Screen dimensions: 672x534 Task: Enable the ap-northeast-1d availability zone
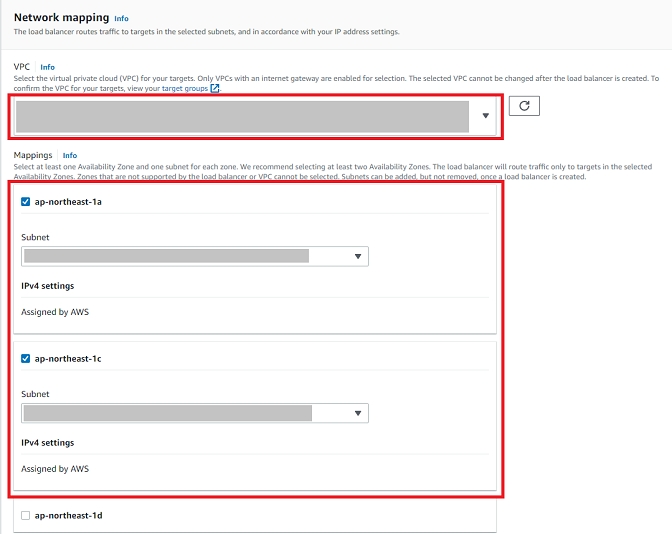point(26,515)
